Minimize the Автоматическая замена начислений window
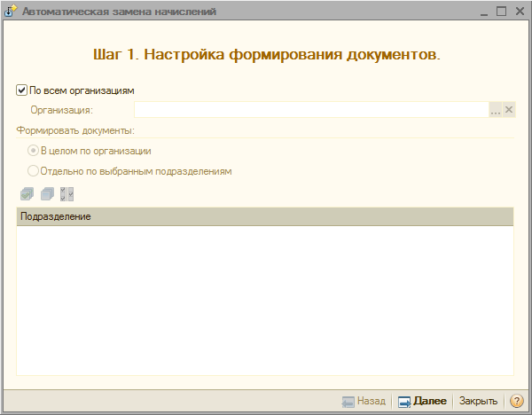Viewport: 532px width, 415px height. tap(483, 12)
